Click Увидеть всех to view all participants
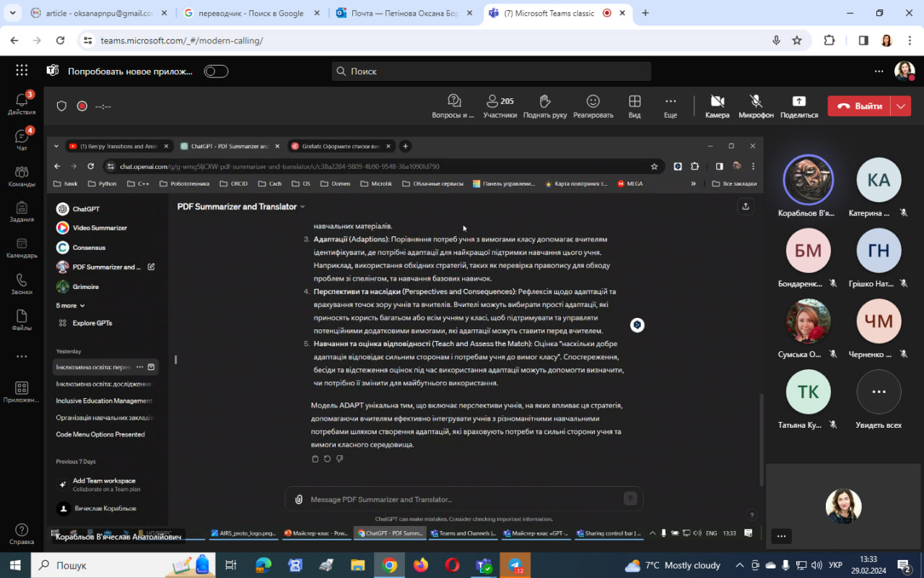Screen dimensions: 924x578 pos(879,400)
